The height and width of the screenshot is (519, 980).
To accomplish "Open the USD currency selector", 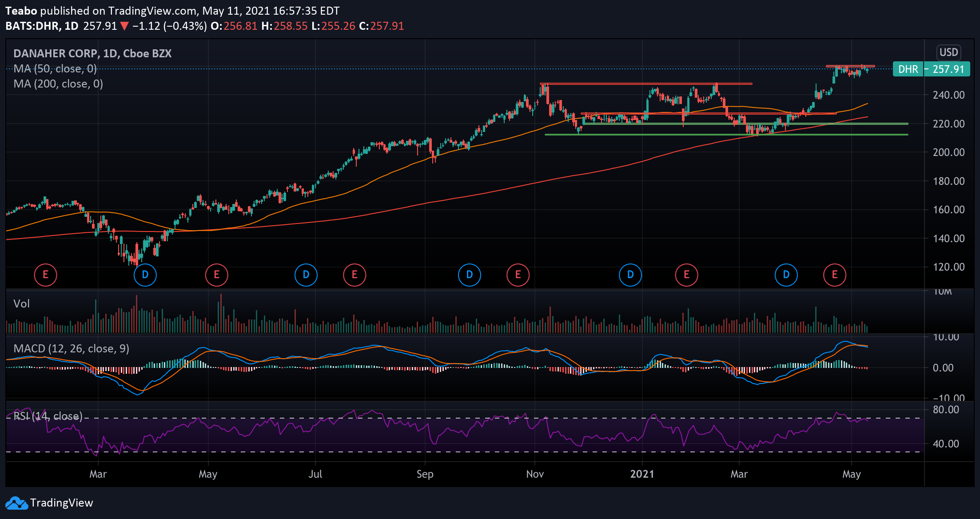I will pos(948,52).
